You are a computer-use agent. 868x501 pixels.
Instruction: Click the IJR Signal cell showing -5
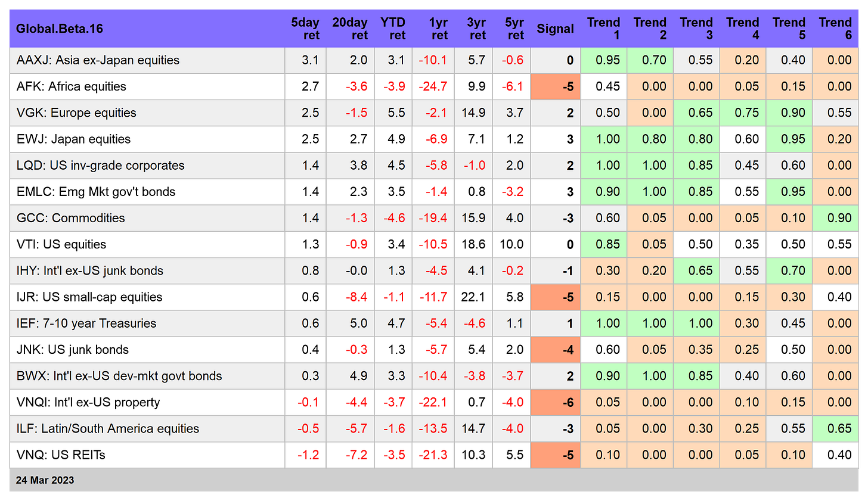click(x=555, y=297)
